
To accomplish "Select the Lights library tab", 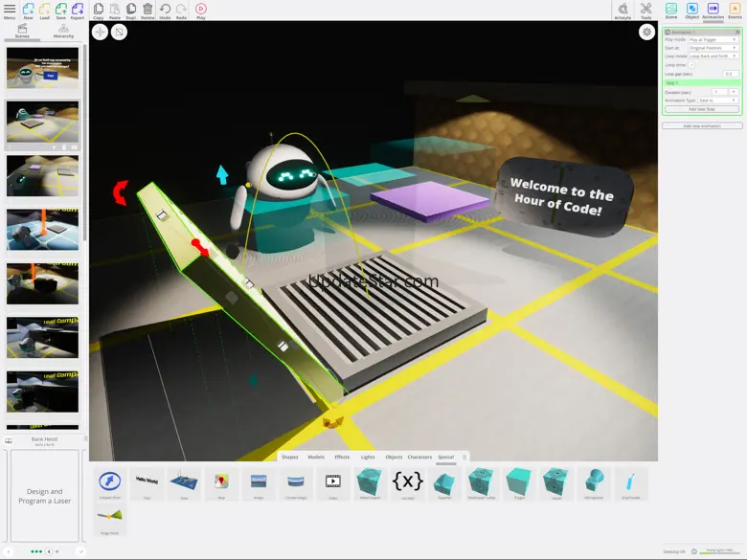I will [x=368, y=457].
